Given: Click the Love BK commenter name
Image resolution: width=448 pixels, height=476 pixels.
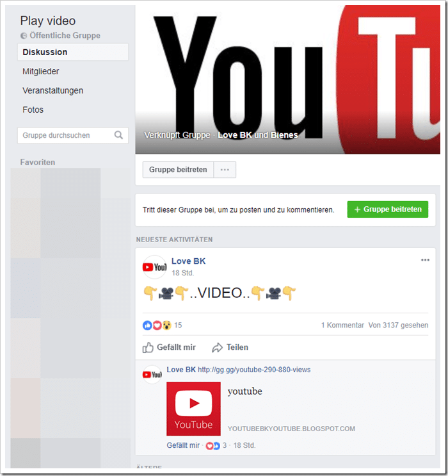Looking at the screenshot, I should point(181,370).
